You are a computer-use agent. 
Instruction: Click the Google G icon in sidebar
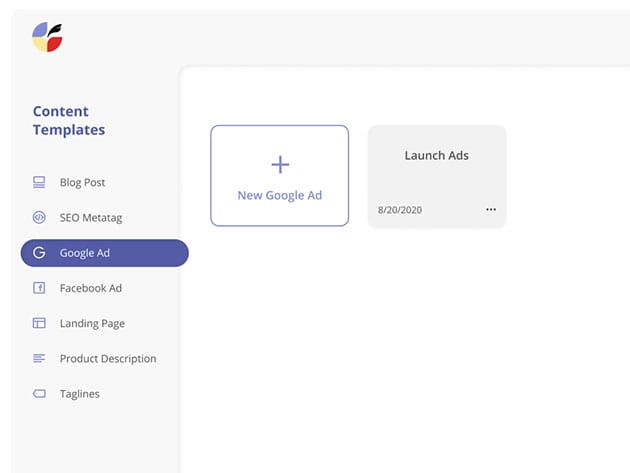click(x=39, y=253)
